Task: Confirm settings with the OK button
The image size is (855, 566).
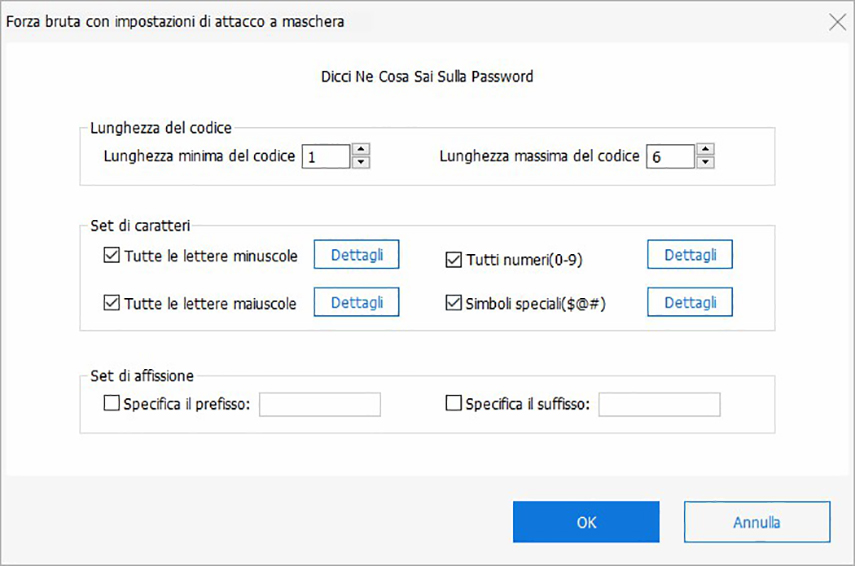Action: coord(586,522)
